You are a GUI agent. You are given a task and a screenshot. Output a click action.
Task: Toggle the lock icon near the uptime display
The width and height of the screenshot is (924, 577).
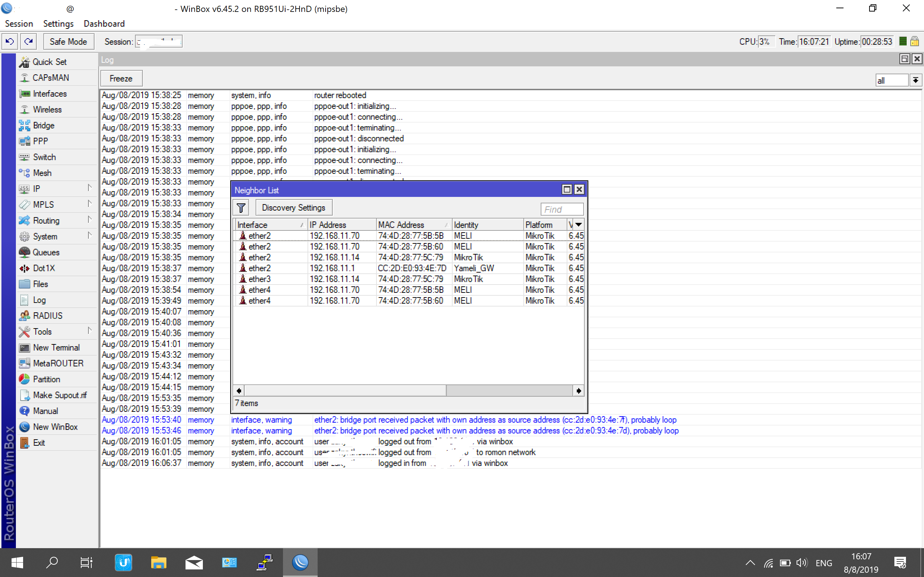(915, 41)
